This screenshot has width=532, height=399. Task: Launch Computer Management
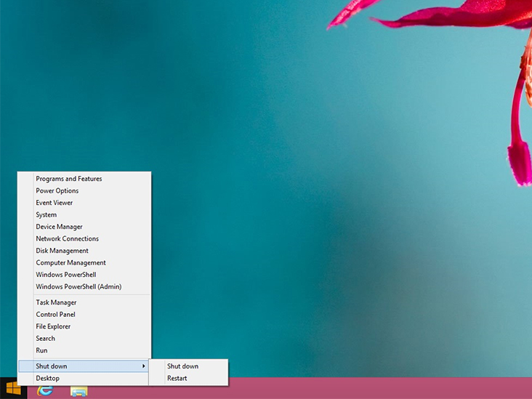pyautogui.click(x=84, y=262)
